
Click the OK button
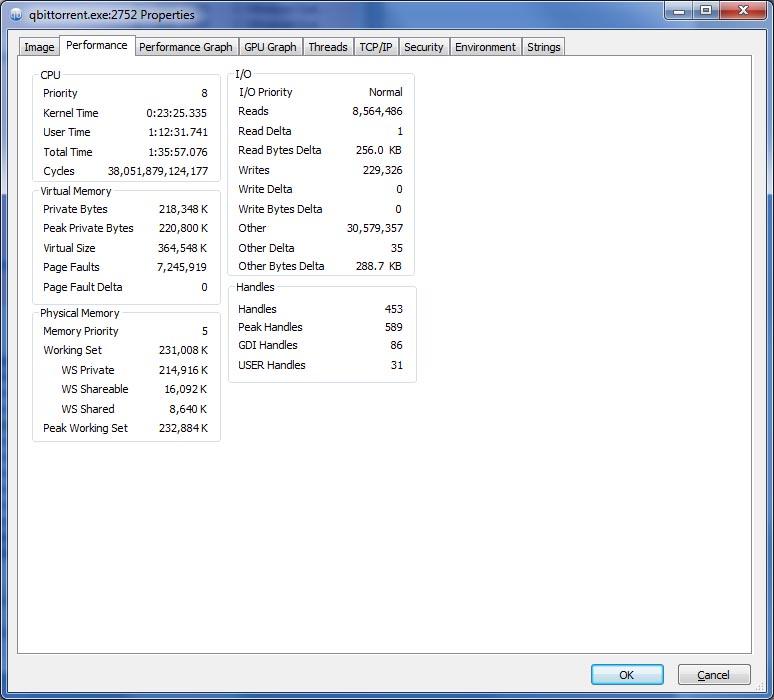(x=627, y=674)
